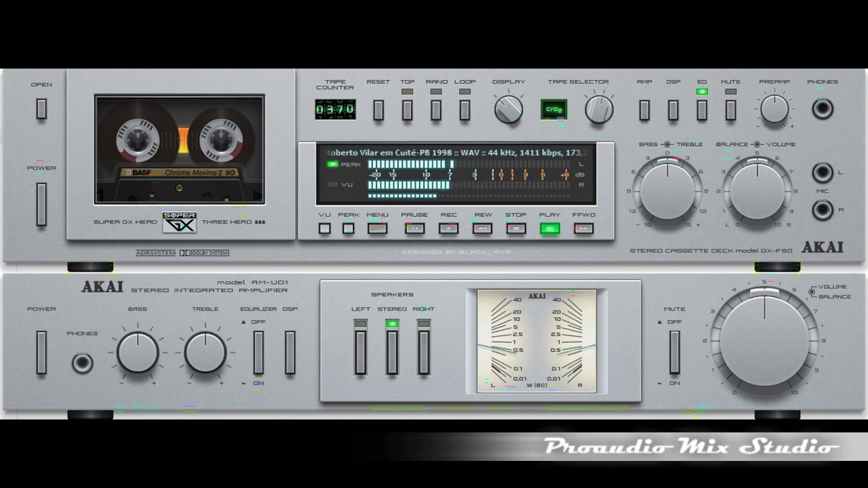Toggle the AMP switch on the deck
This screenshot has width=868, height=488.
pos(644,110)
